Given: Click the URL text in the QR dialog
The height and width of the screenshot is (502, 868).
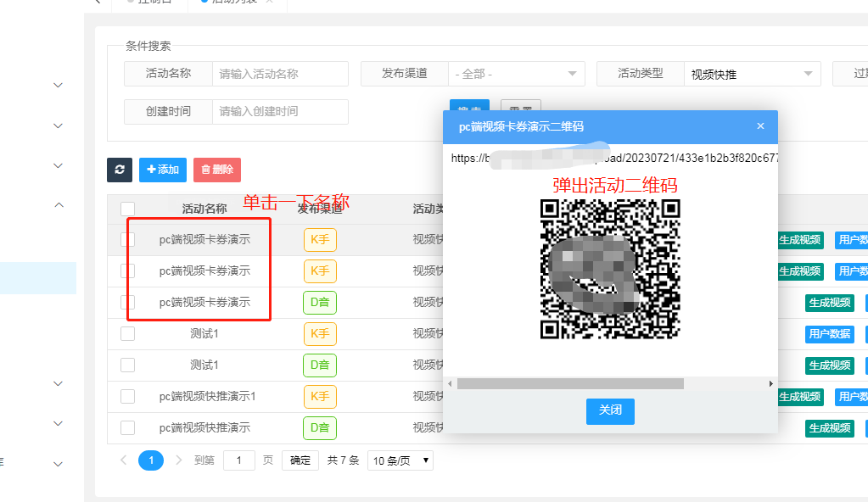Looking at the screenshot, I should tap(613, 159).
